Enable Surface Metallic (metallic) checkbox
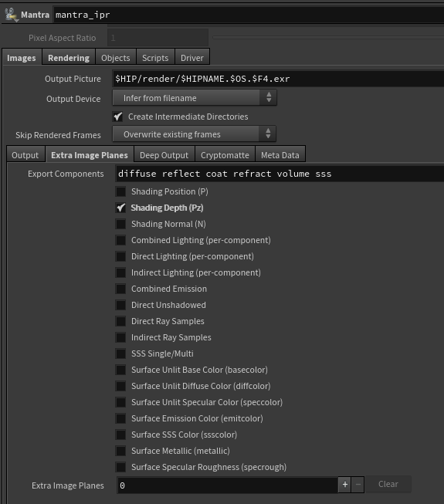The width and height of the screenshot is (444, 504). (x=121, y=451)
